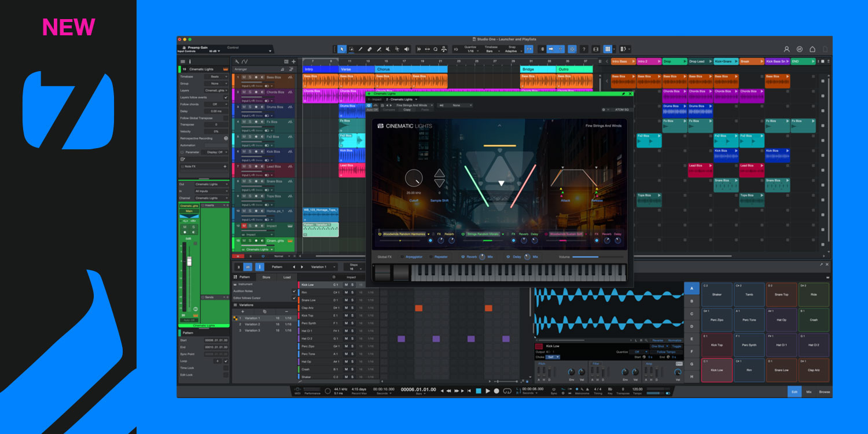This screenshot has height=434, width=868.
Task: Open the Choke Self dropdown
Action: coord(553,357)
